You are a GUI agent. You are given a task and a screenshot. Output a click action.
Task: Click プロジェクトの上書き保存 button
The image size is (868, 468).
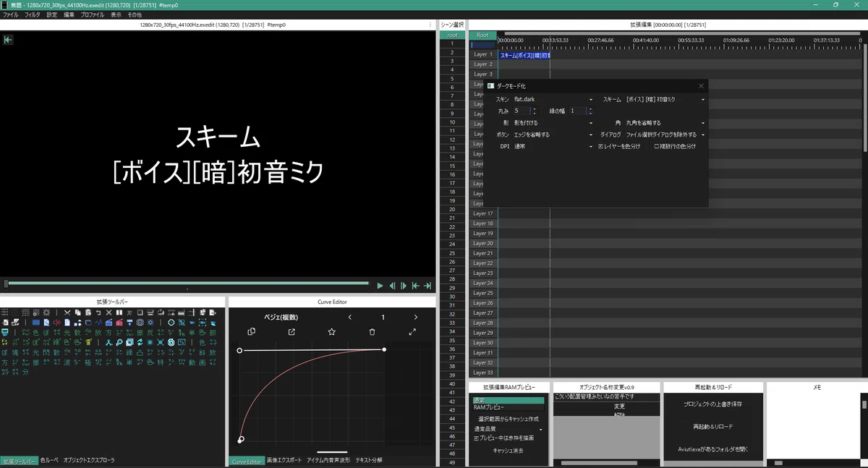point(712,404)
